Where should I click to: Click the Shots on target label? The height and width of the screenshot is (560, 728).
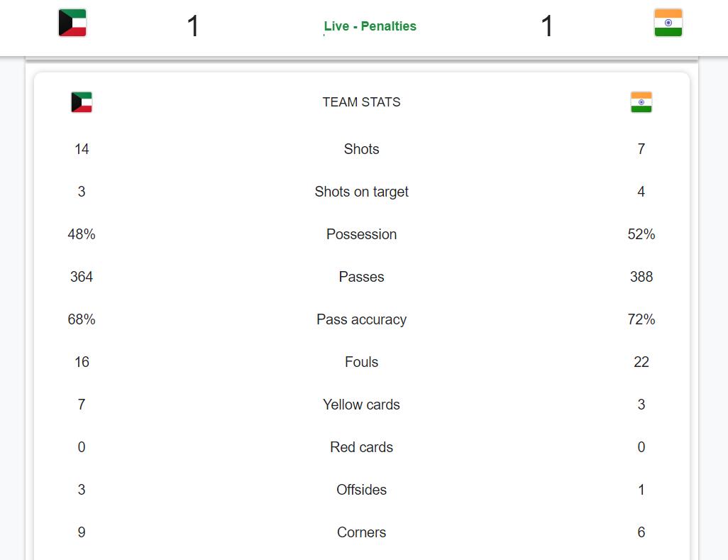pos(361,192)
